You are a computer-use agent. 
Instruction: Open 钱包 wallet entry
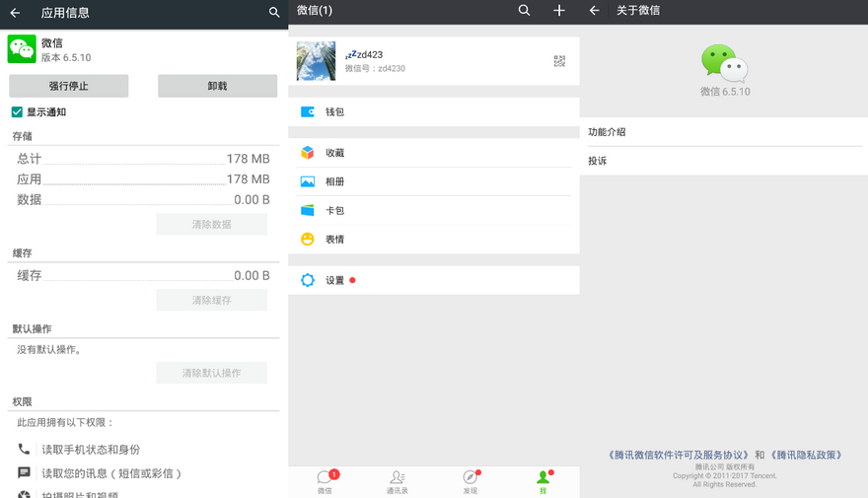[434, 111]
